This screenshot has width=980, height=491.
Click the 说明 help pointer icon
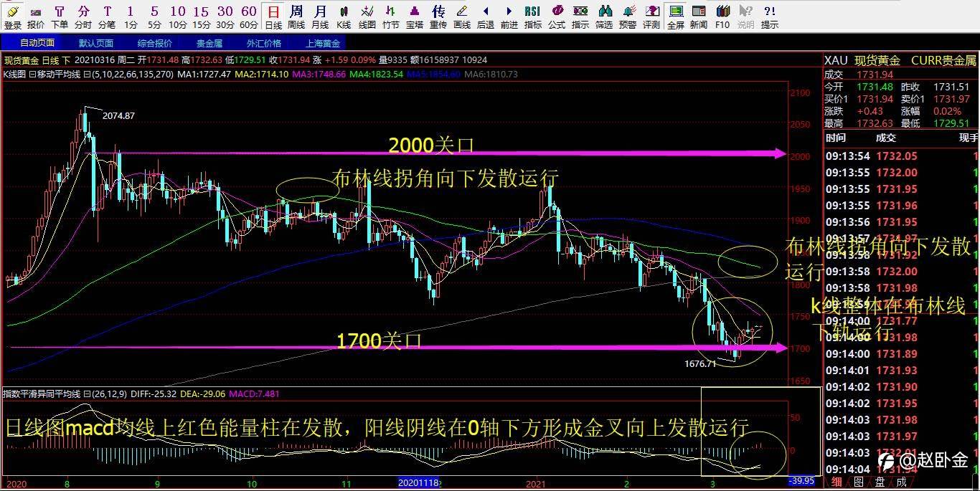(x=746, y=16)
